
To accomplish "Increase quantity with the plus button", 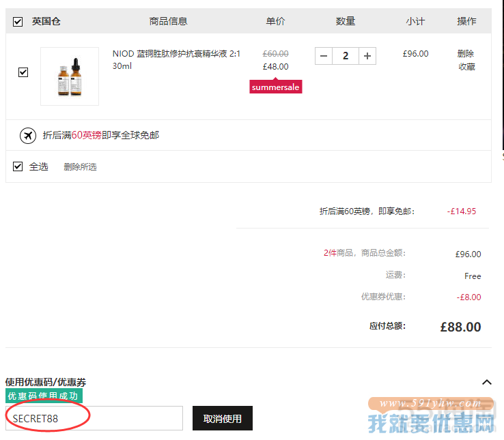I will pyautogui.click(x=367, y=56).
